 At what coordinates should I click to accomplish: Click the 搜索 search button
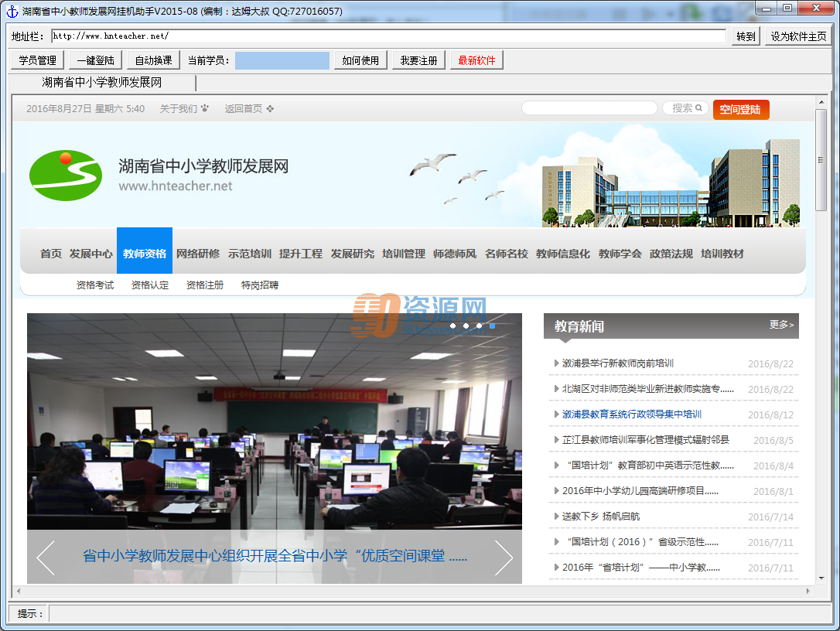coord(686,108)
